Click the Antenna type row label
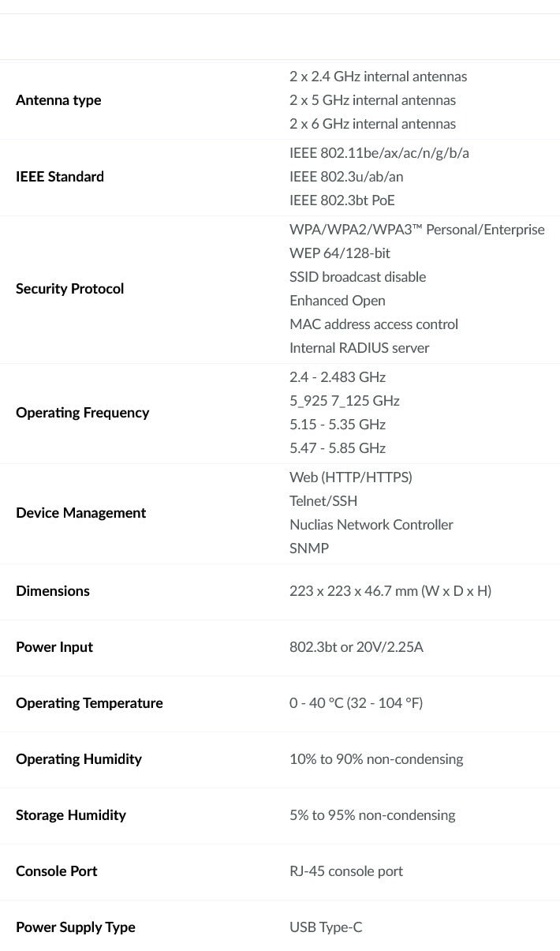The image size is (560, 951). click(x=58, y=100)
